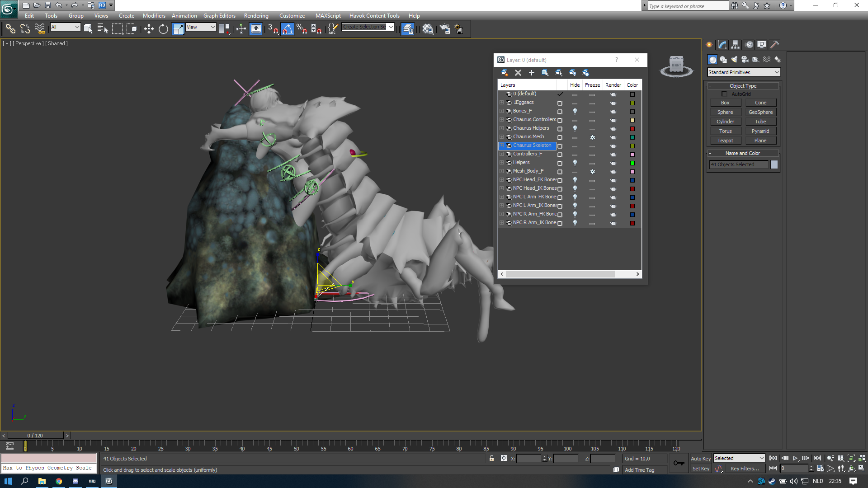
Task: Open the Standard Primitives dropdown
Action: pyautogui.click(x=744, y=72)
